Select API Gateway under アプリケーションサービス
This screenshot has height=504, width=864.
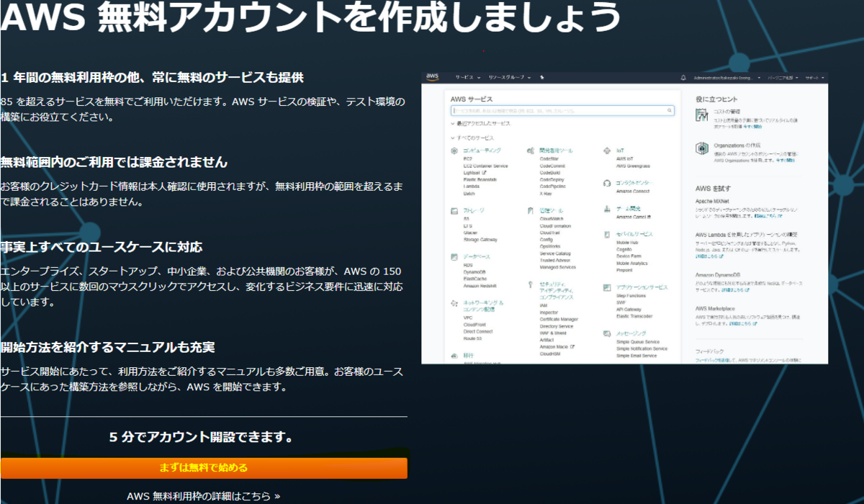(x=629, y=310)
